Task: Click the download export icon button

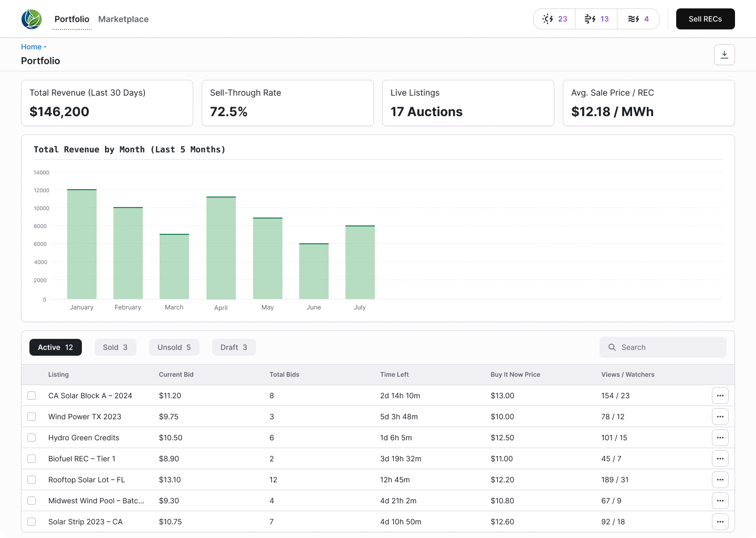Action: click(724, 55)
